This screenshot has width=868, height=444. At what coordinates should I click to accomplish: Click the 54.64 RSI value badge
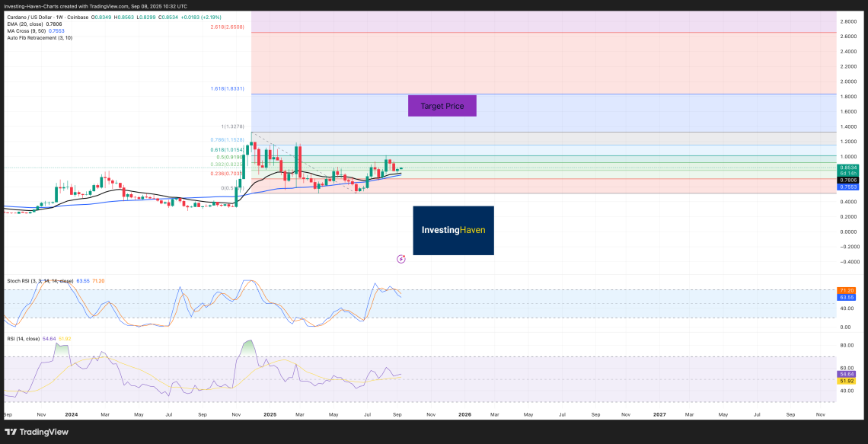845,373
